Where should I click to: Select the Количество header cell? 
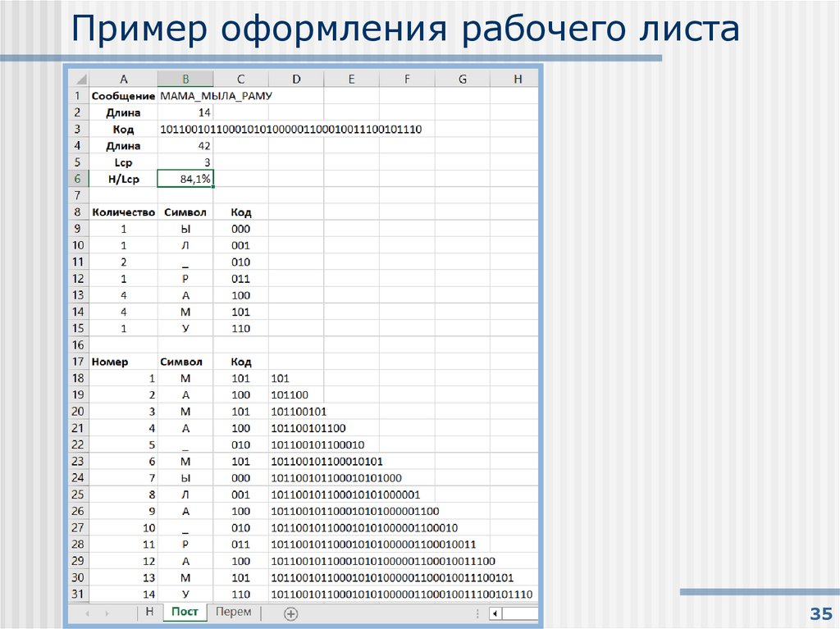click(x=124, y=212)
